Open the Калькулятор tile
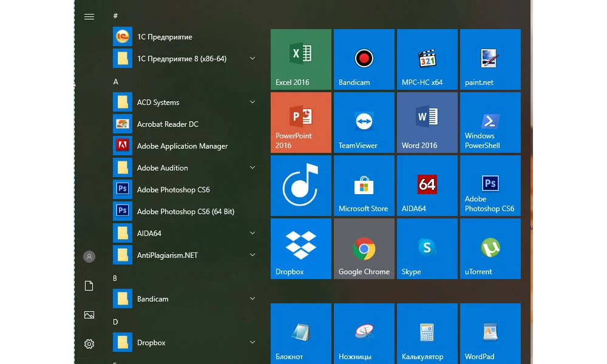 427,334
